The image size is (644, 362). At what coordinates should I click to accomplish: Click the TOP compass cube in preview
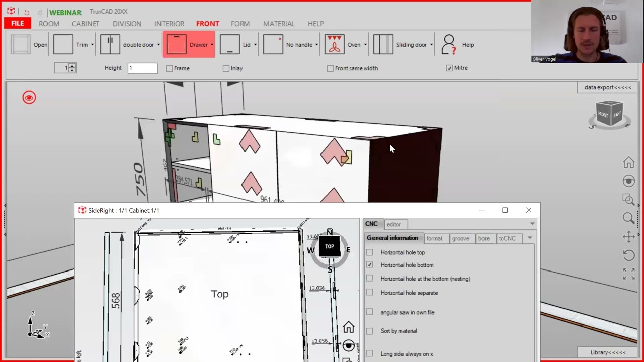tap(329, 247)
